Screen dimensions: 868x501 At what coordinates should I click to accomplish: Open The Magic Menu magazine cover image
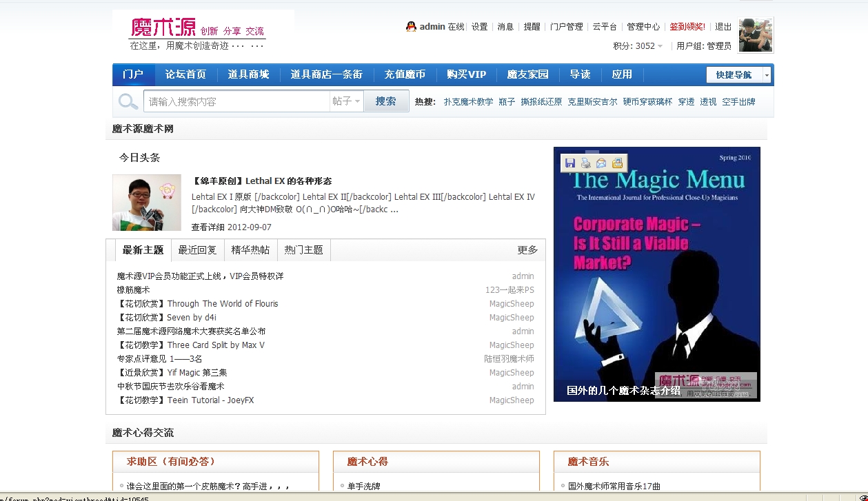click(x=656, y=274)
